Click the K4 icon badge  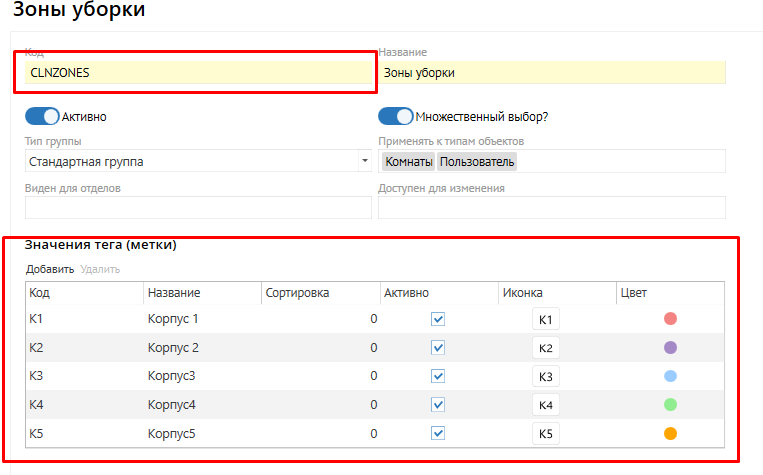tap(545, 406)
